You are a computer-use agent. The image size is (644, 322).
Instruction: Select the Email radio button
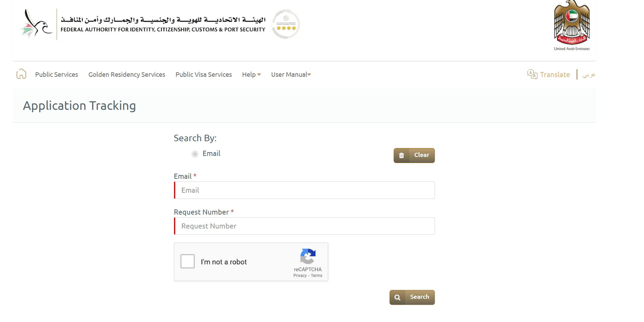click(x=195, y=154)
